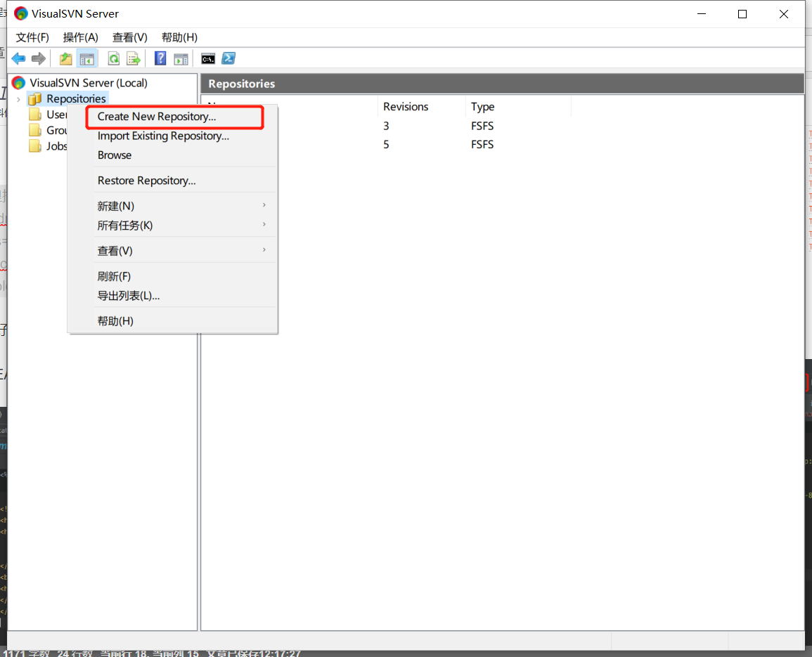
Task: Click the blue Back arrow toolbar icon
Action: [x=19, y=58]
